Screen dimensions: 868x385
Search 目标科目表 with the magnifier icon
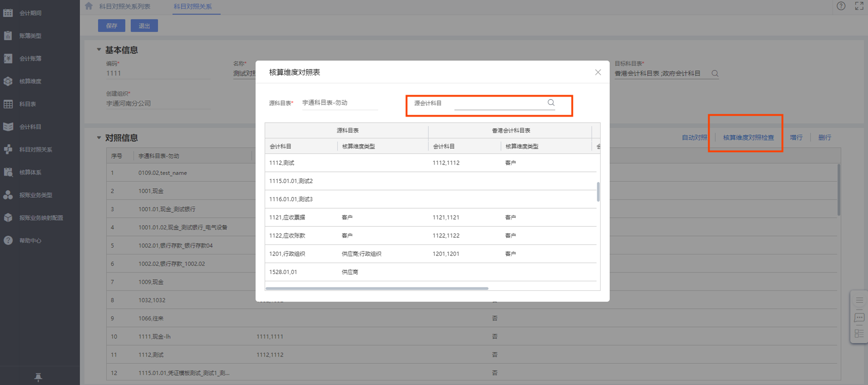[715, 73]
